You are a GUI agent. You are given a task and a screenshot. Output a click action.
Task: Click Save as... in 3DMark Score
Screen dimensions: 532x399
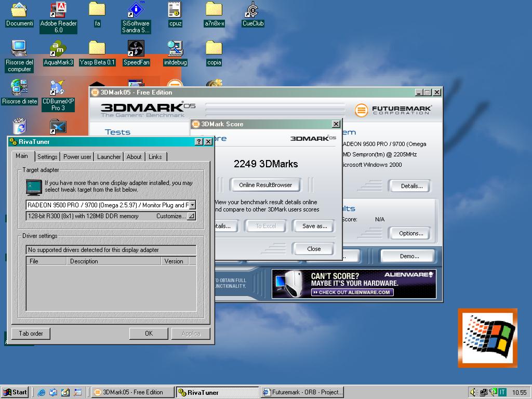pos(314,226)
